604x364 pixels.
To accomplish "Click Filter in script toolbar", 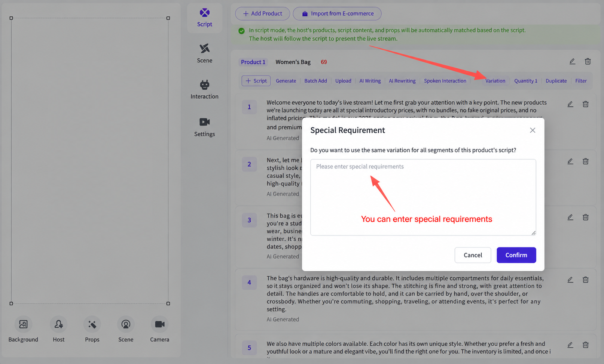I will 581,81.
